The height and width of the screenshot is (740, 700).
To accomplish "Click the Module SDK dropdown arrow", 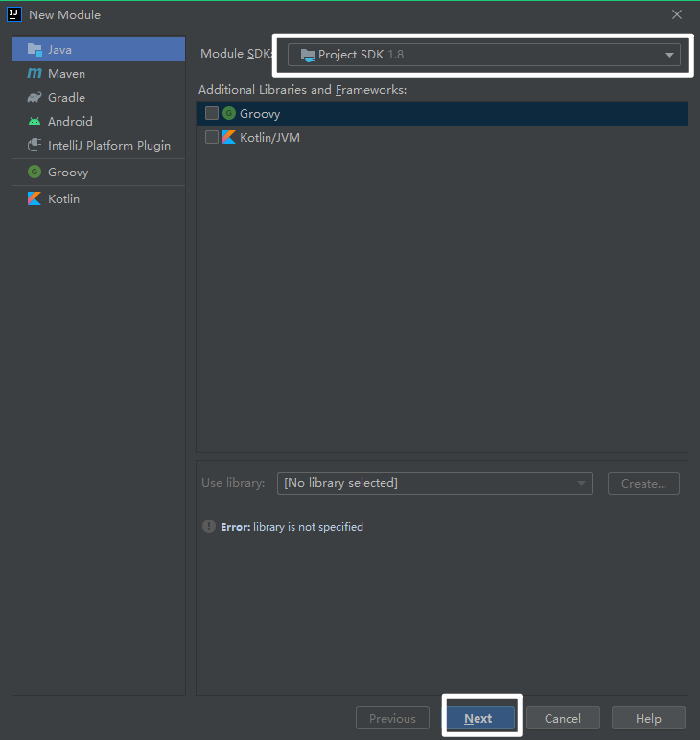I will pyautogui.click(x=669, y=55).
